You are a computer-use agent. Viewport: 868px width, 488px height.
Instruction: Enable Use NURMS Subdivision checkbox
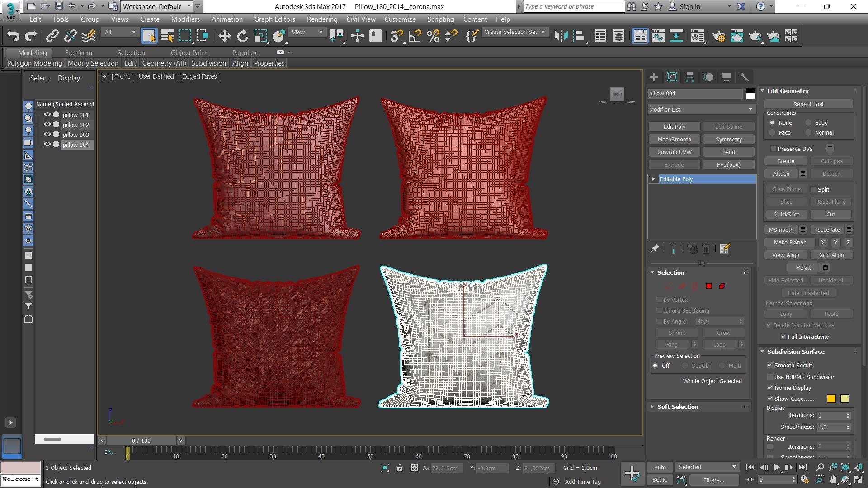769,377
